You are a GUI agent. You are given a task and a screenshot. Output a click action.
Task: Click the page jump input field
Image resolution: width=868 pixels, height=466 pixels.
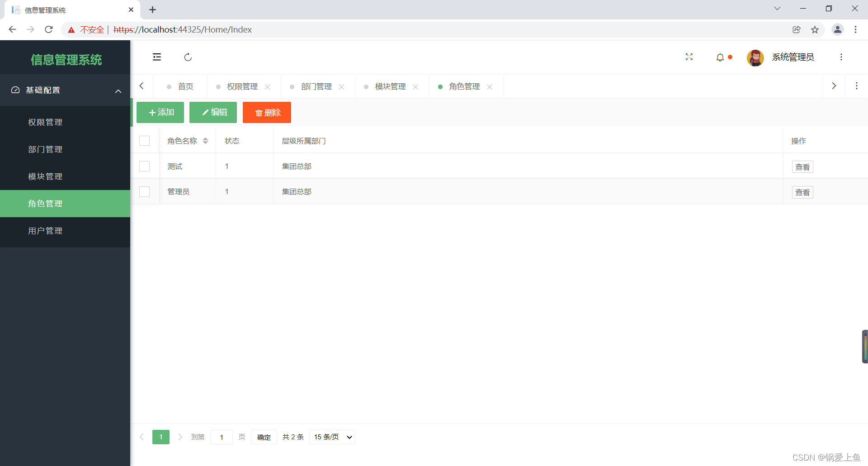[x=222, y=437]
